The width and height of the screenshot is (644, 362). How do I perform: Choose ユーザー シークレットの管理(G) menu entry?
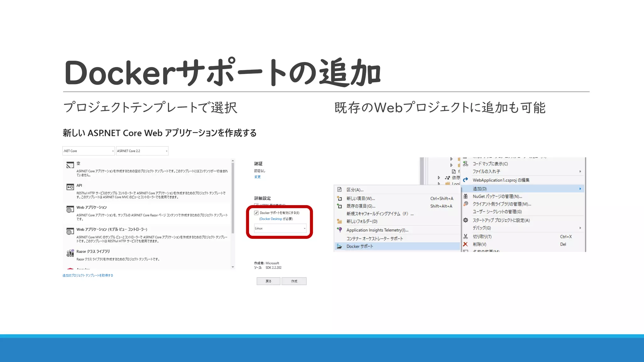click(523, 211)
